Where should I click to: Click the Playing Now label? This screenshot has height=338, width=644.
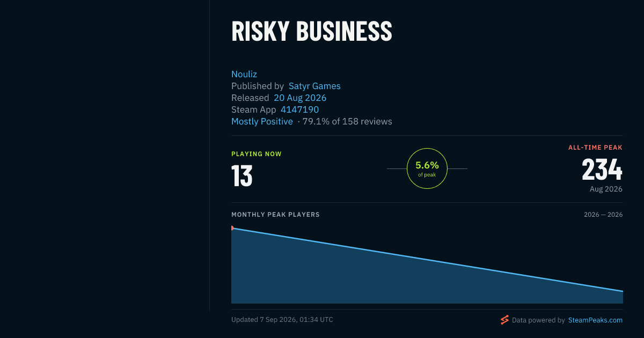pos(257,154)
